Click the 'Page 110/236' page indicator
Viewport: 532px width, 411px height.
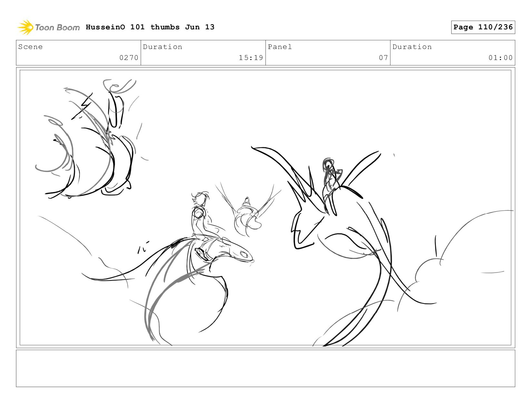click(483, 27)
